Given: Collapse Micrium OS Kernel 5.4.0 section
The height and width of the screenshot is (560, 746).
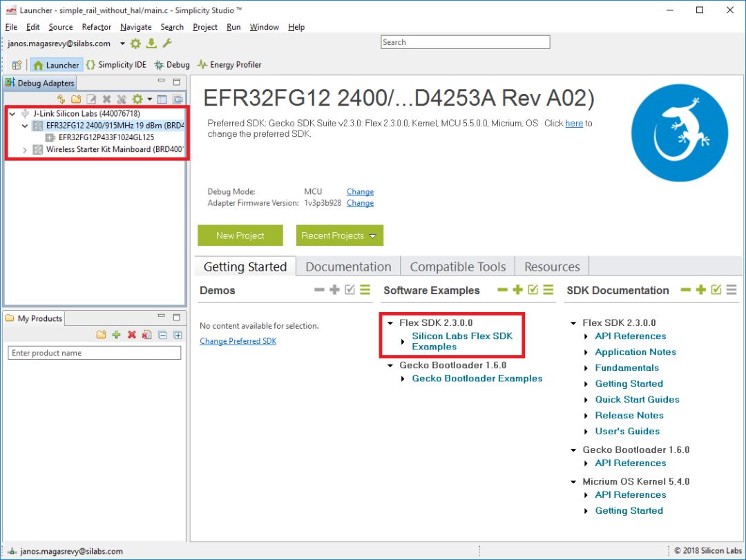Looking at the screenshot, I should point(573,482).
